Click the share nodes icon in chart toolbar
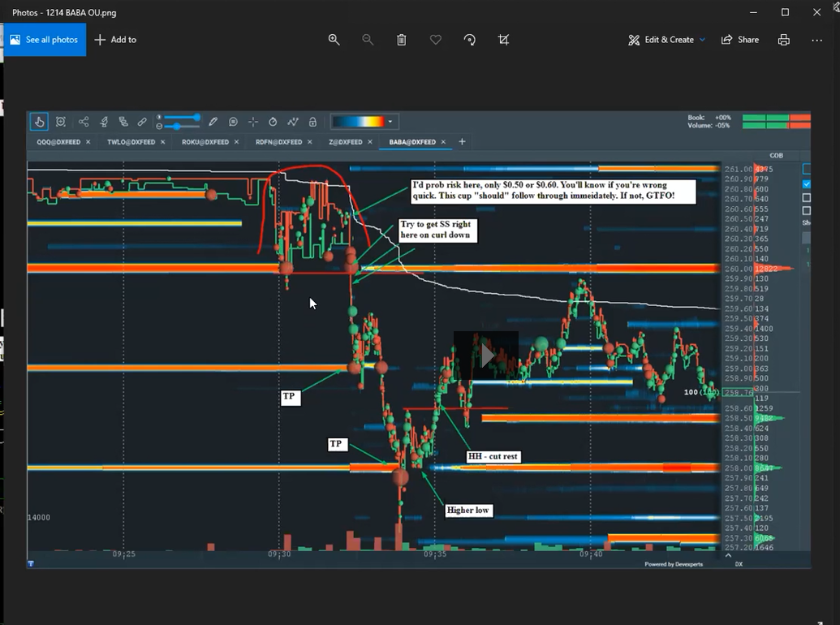 pos(84,122)
